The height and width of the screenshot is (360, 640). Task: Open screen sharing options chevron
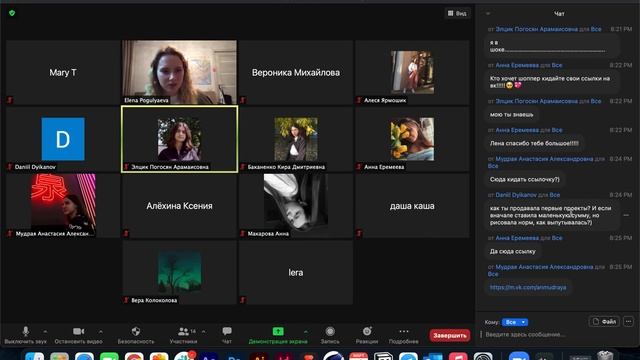pos(306,331)
